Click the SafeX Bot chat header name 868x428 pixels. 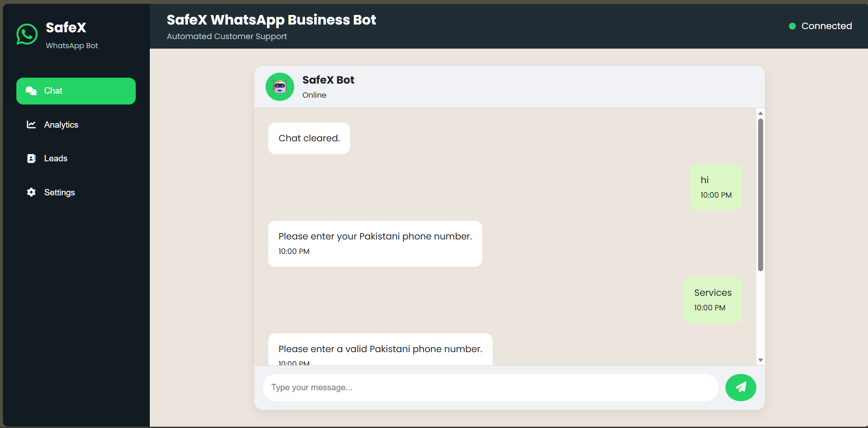pos(328,80)
